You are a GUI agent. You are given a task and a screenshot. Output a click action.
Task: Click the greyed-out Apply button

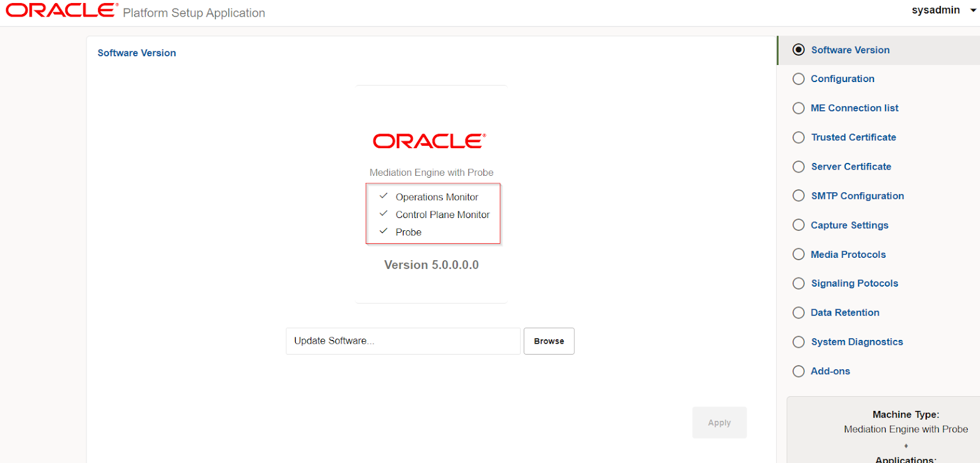pyautogui.click(x=719, y=423)
